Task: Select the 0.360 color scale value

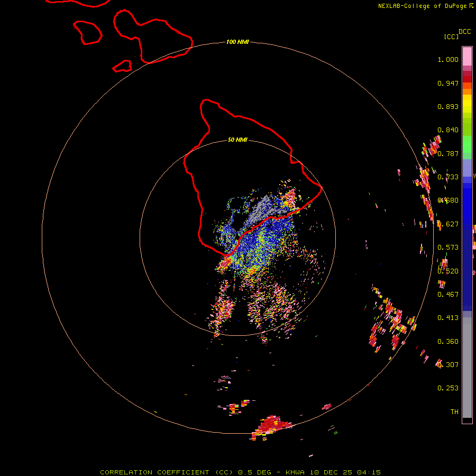Action: point(448,342)
